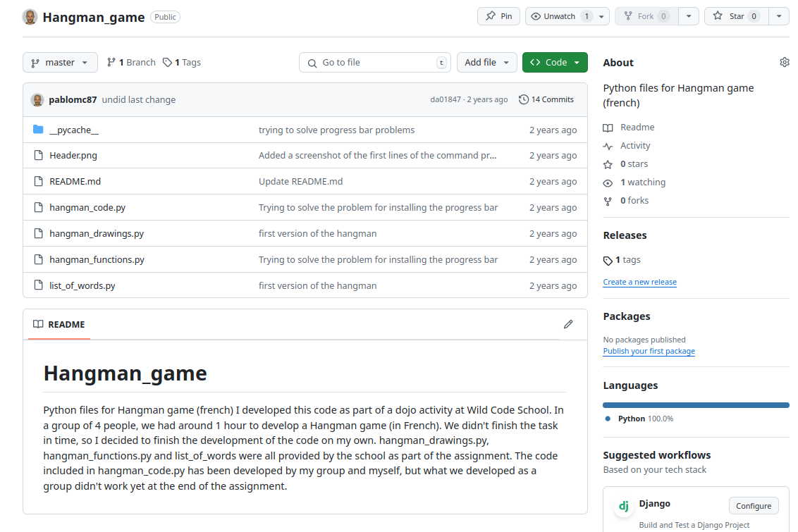Open the __pycache__ folder
This screenshot has width=798, height=532.
pyautogui.click(x=74, y=130)
